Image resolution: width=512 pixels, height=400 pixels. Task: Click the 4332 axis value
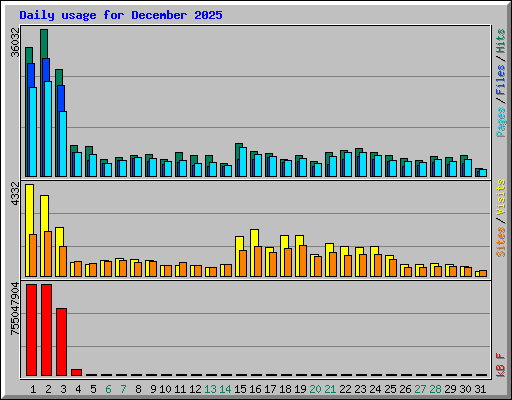coord(15,194)
